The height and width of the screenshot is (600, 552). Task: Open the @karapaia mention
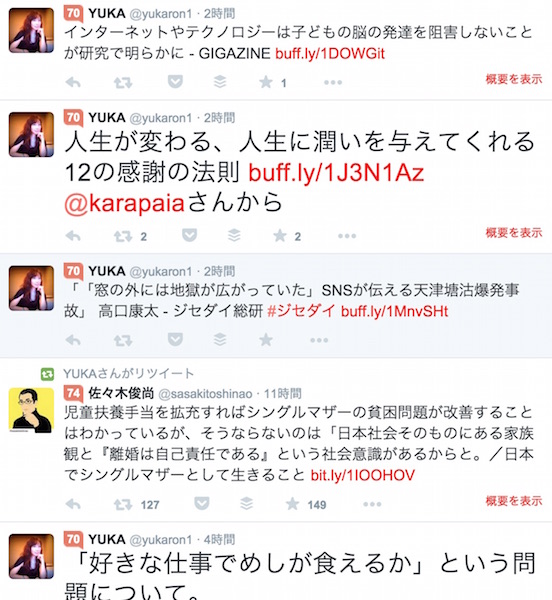[125, 203]
